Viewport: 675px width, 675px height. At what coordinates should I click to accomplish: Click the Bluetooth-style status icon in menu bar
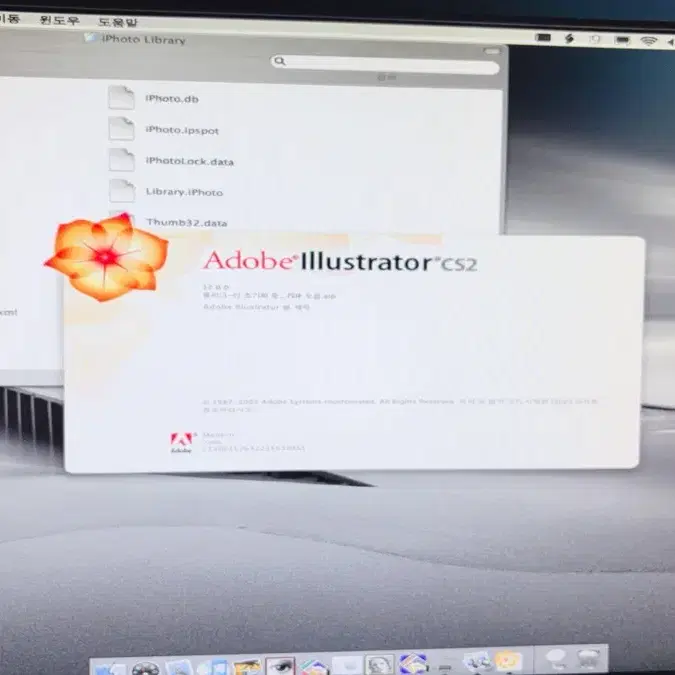[x=570, y=39]
